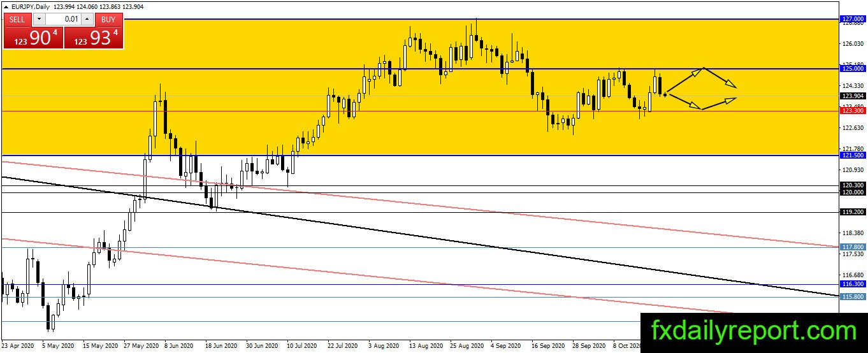This screenshot has width=868, height=353.
Task: Click the 119.200 horizontal line label
Action: (853, 212)
